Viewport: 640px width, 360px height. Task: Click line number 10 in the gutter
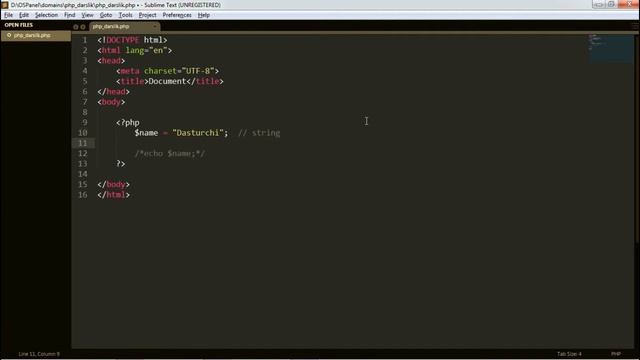click(82, 133)
